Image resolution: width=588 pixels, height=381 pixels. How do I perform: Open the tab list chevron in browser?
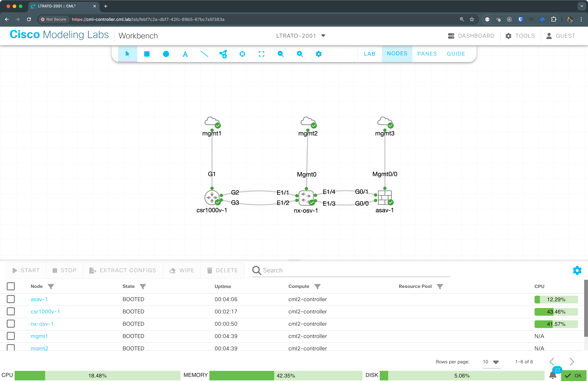582,6
